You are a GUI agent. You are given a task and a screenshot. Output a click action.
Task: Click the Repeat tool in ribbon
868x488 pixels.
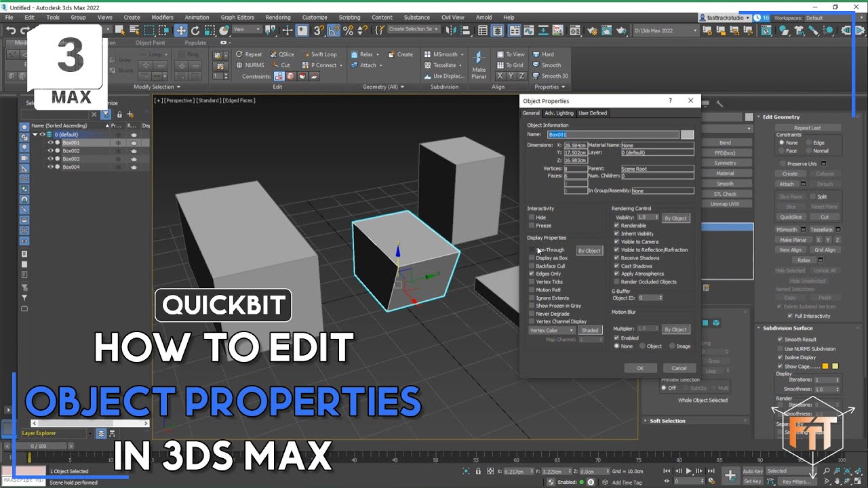[x=248, y=54]
